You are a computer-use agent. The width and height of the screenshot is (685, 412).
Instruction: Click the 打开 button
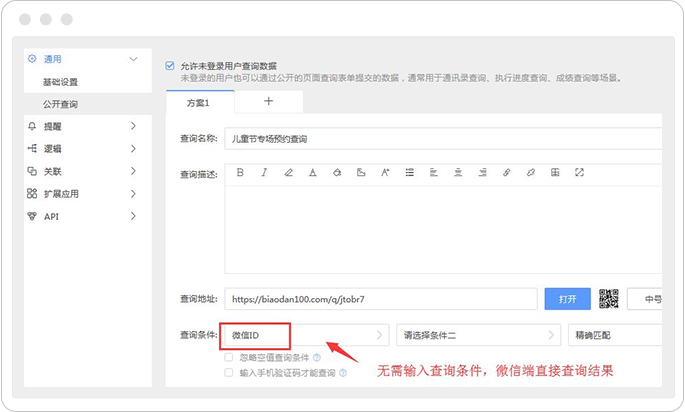[567, 298]
